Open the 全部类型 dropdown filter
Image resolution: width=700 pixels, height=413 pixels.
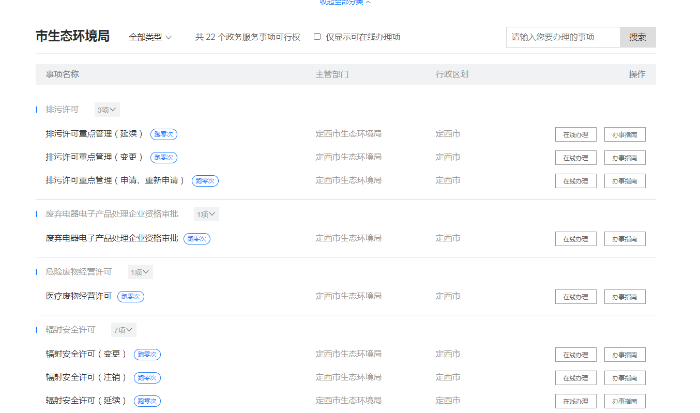point(150,37)
